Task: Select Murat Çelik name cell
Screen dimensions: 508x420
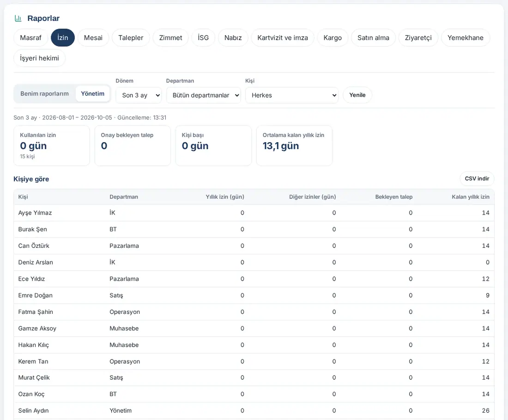Action: [34, 378]
